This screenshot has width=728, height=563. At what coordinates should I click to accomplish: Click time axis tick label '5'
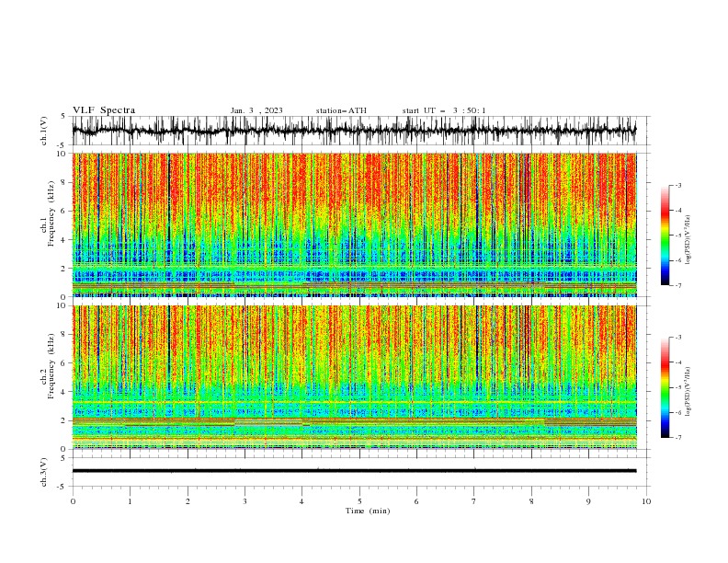click(x=359, y=501)
